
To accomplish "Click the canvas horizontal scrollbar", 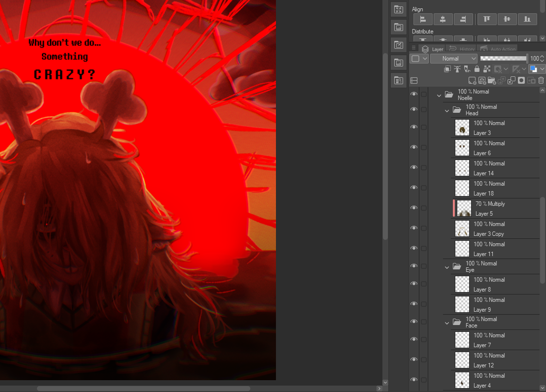I will coord(143,389).
